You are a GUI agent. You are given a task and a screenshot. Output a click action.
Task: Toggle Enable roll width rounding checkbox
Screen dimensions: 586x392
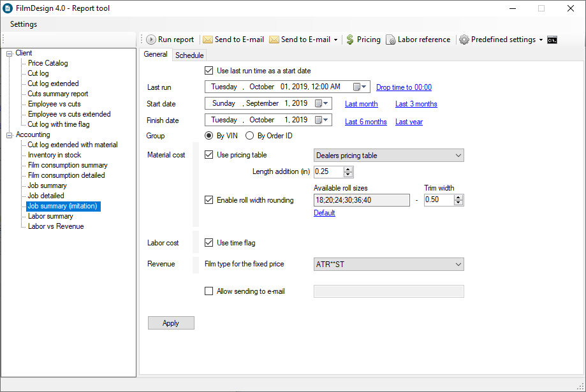pyautogui.click(x=209, y=200)
